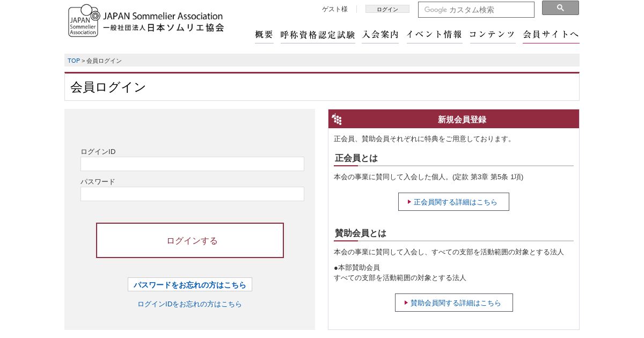Image resolution: width=644 pixels, height=338 pixels.
Task: Click text 本会の事業に賛同して入会した個人。
Action: click(392, 177)
